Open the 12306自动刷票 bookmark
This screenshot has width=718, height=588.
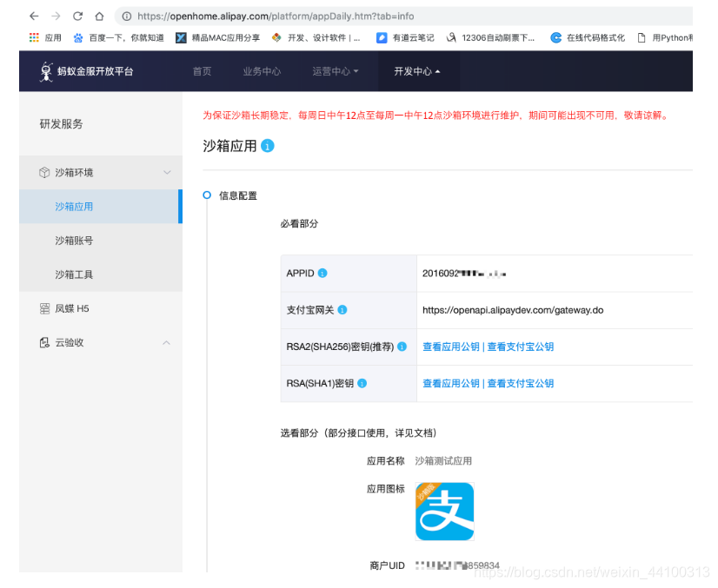pyautogui.click(x=490, y=37)
